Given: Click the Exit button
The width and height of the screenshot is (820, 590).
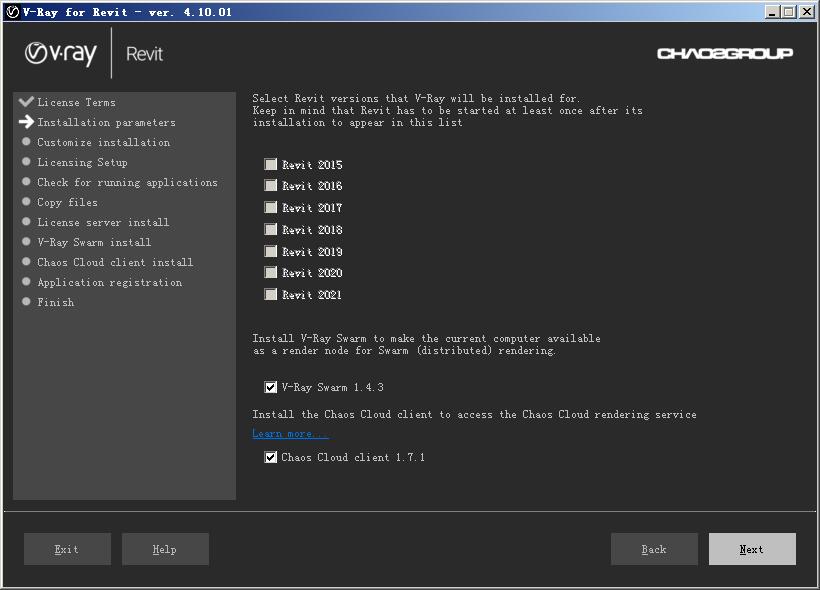Looking at the screenshot, I should coord(67,549).
